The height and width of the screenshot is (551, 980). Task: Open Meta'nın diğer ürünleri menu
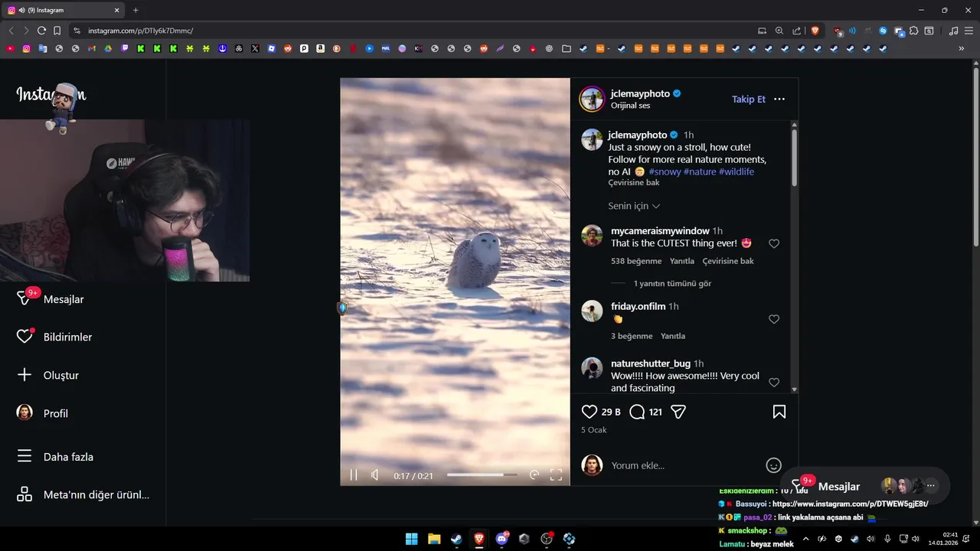83,494
